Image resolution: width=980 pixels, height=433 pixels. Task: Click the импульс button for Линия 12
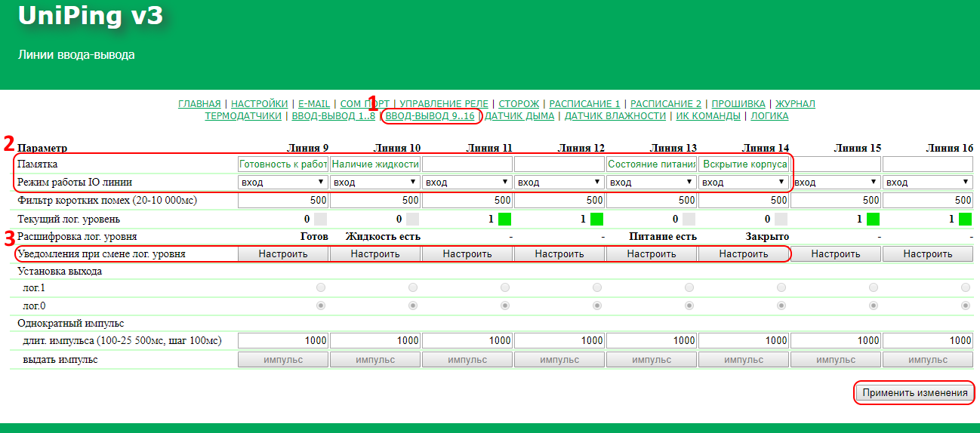559,360
